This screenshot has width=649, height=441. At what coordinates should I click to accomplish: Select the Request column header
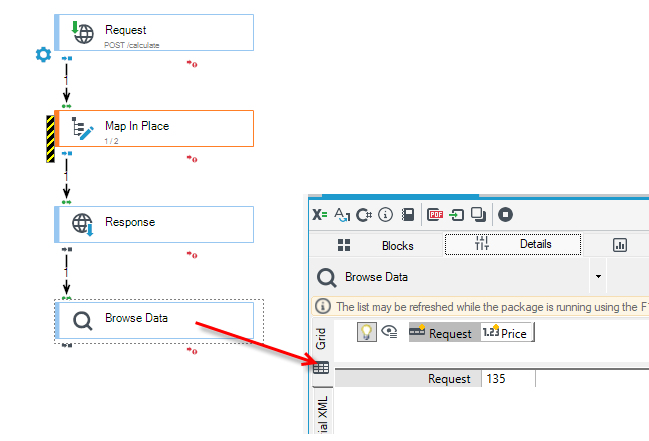(x=445, y=333)
